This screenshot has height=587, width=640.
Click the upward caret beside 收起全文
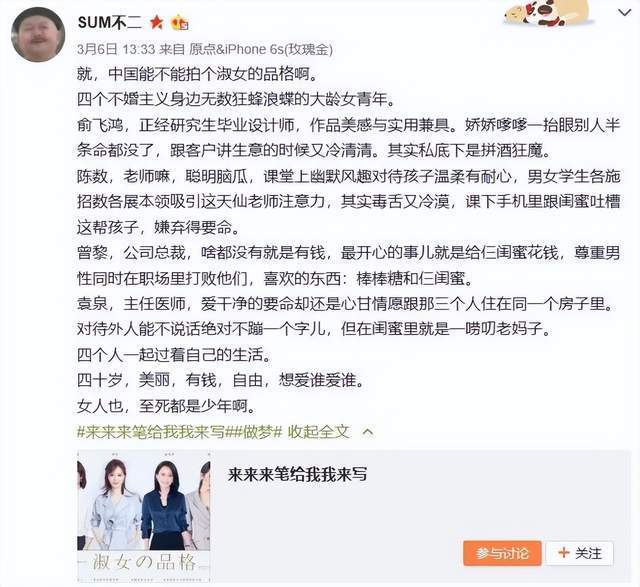click(x=368, y=432)
